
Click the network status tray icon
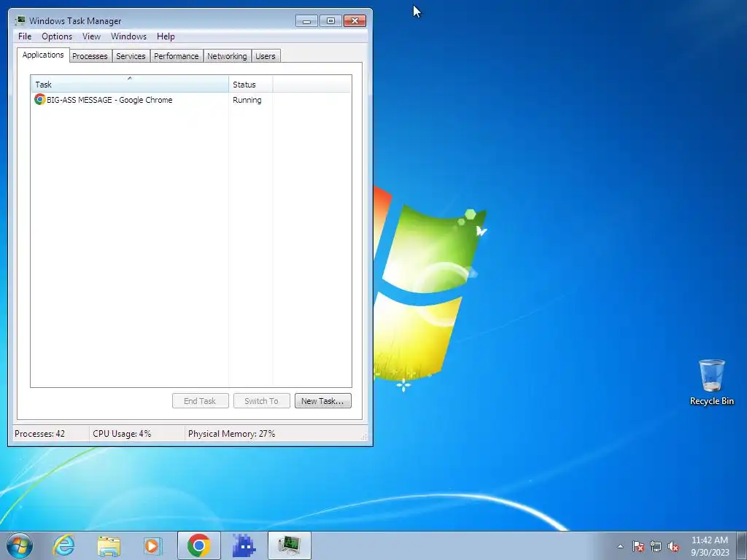pos(656,546)
